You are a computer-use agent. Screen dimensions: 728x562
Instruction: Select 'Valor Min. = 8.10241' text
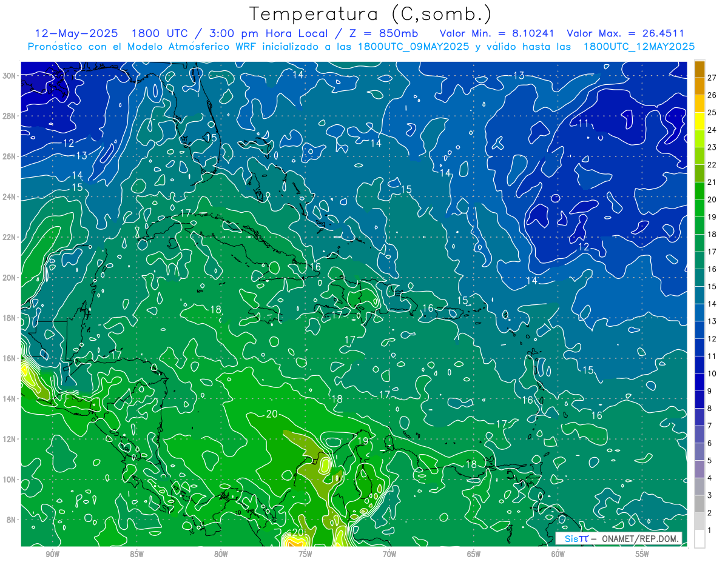[x=497, y=34]
